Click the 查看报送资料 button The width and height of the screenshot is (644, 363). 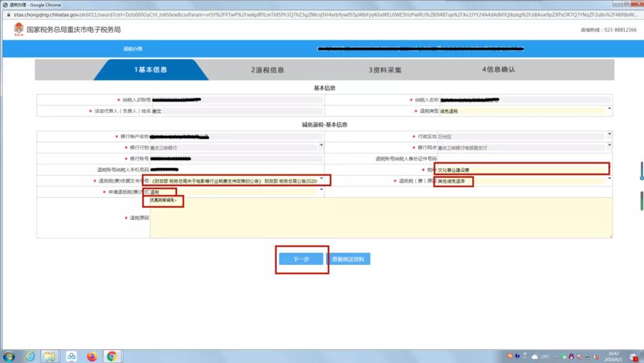tap(351, 259)
